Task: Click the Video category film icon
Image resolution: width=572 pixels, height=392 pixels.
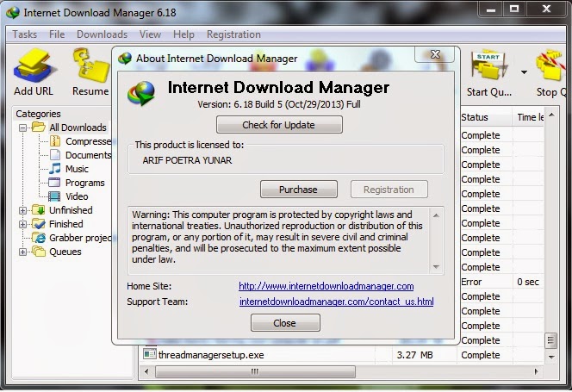Action: (54, 196)
